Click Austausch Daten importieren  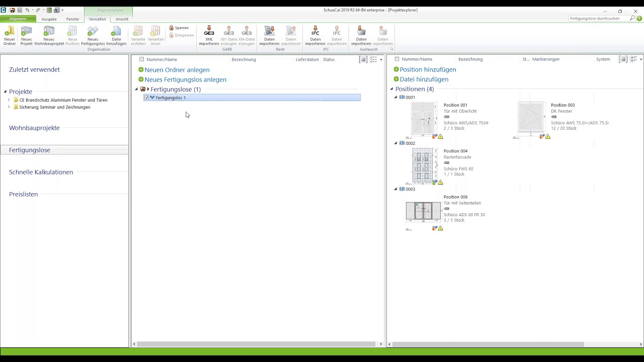pos(361,36)
